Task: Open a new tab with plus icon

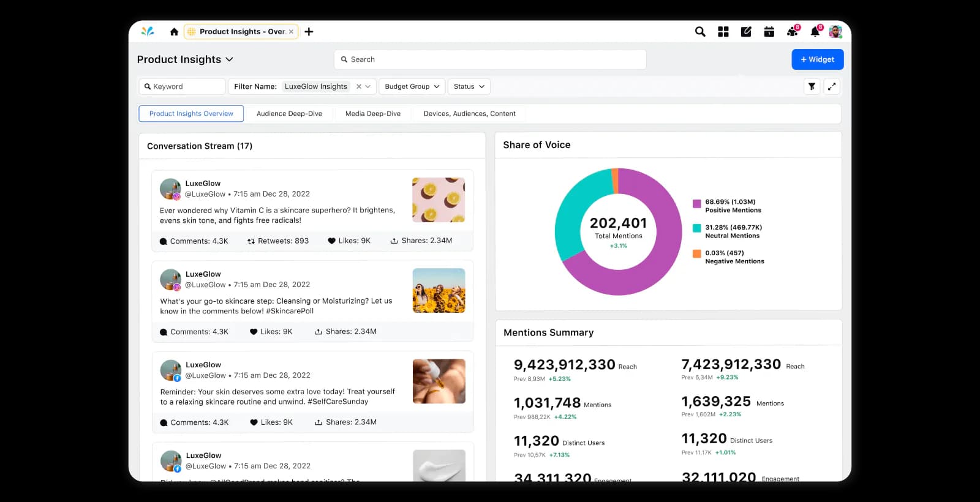Action: (x=309, y=32)
